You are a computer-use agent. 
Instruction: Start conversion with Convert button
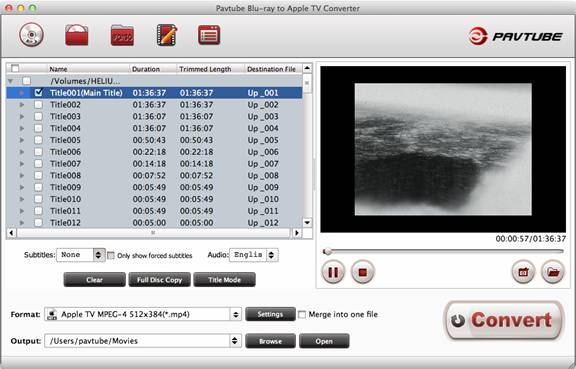click(503, 320)
